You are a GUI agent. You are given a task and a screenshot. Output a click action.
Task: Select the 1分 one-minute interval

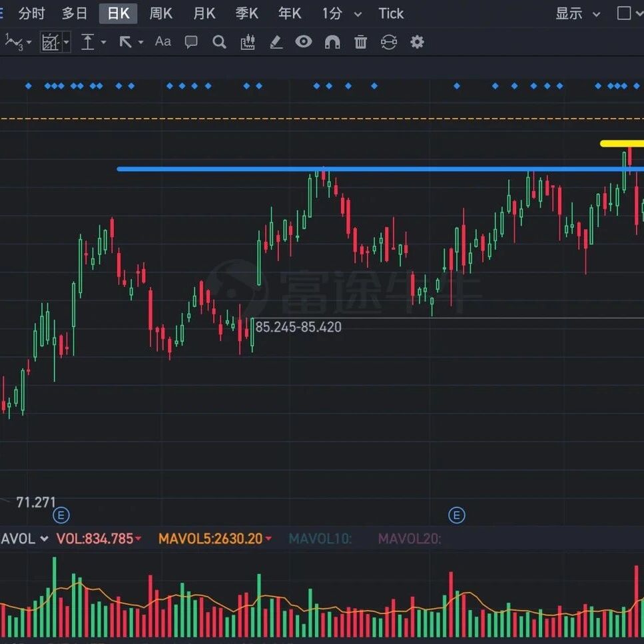332,13
